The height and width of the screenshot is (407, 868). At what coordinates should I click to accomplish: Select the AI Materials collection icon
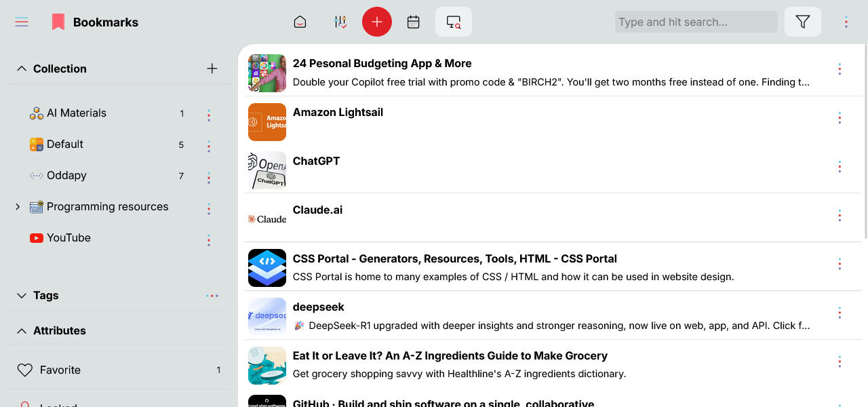(36, 113)
